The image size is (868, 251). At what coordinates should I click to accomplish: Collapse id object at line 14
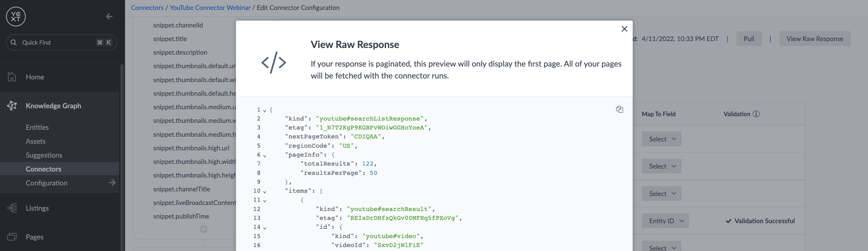click(265, 228)
